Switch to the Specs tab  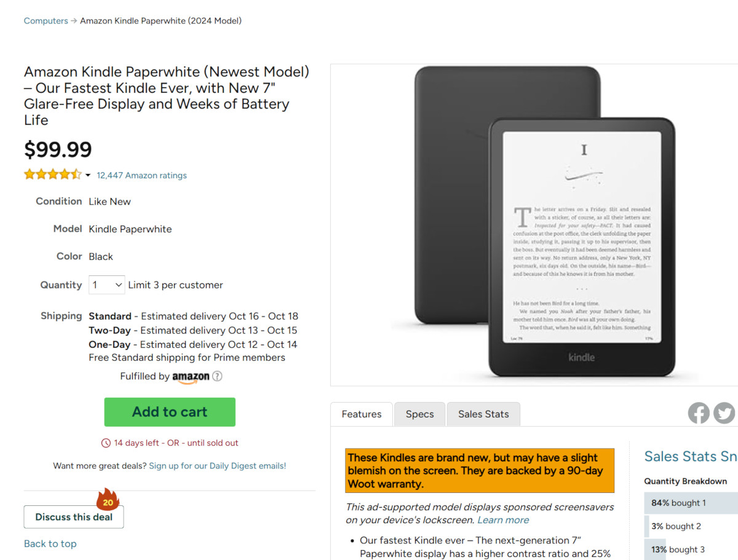tap(420, 414)
